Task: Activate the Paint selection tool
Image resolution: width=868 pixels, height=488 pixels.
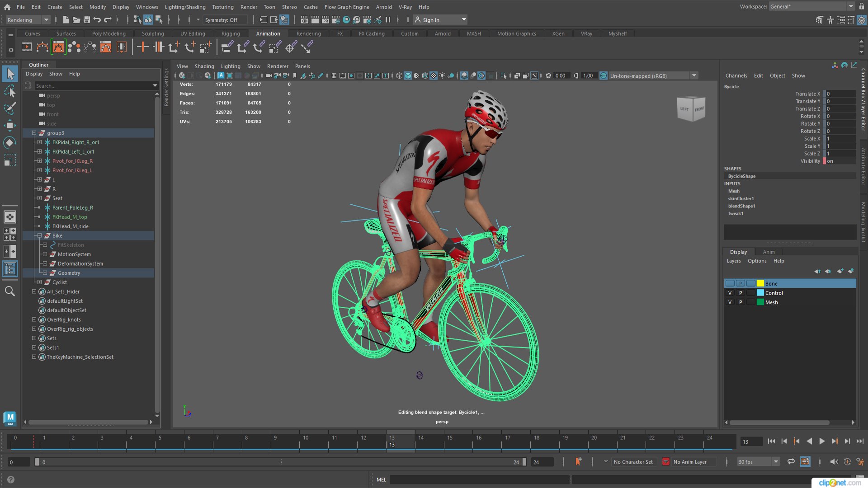Action: (x=10, y=108)
